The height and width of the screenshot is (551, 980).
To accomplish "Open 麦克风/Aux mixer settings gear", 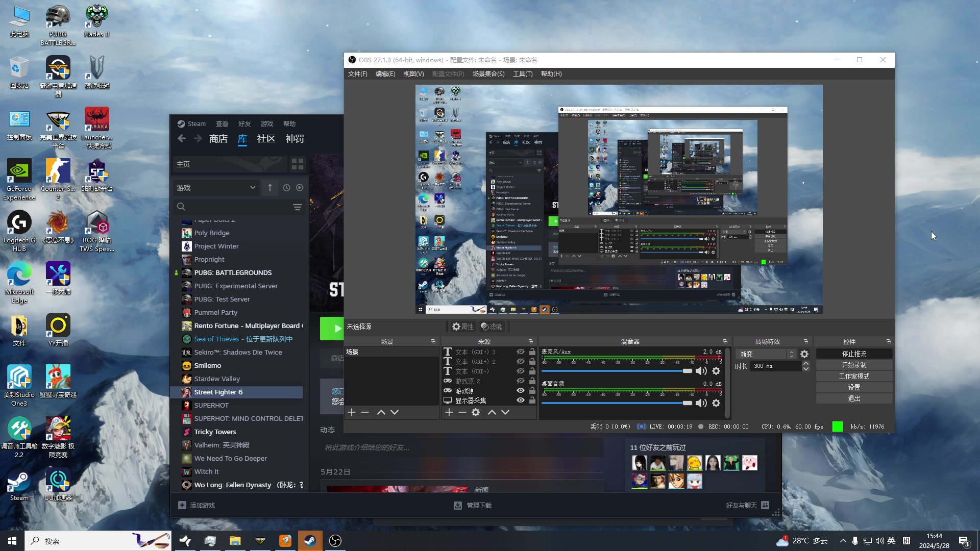I will 716,371.
